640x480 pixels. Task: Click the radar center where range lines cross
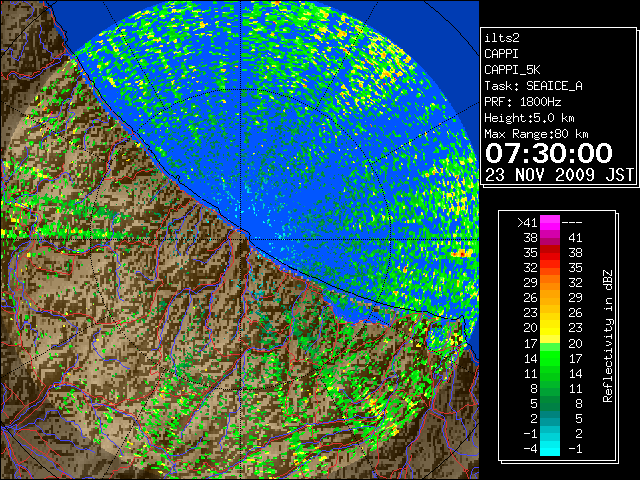(x=241, y=239)
